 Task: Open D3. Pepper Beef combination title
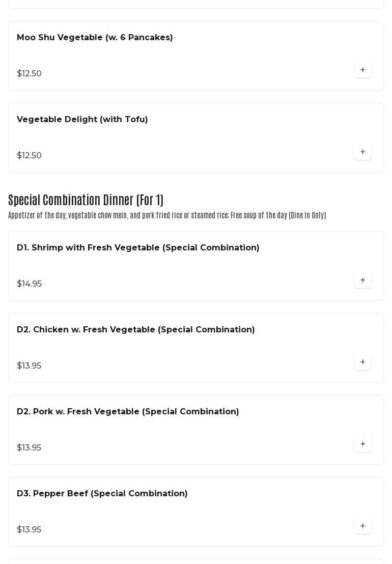click(102, 494)
